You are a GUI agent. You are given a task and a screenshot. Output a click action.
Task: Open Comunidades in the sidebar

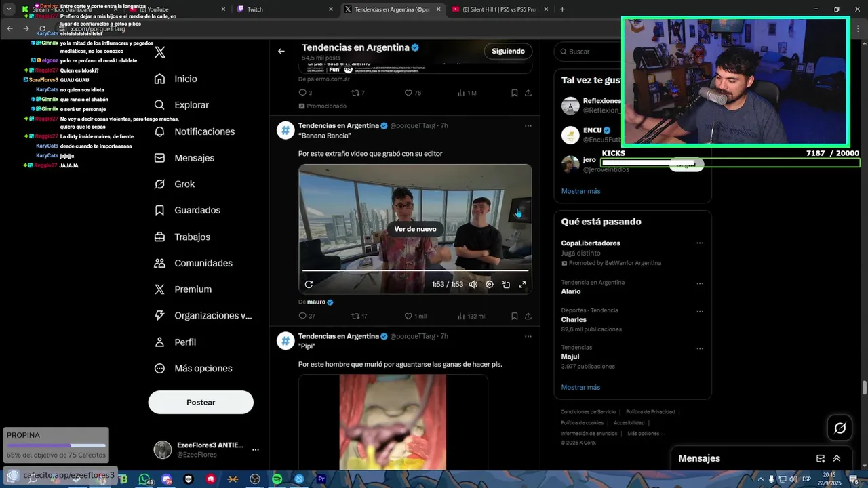click(193, 263)
